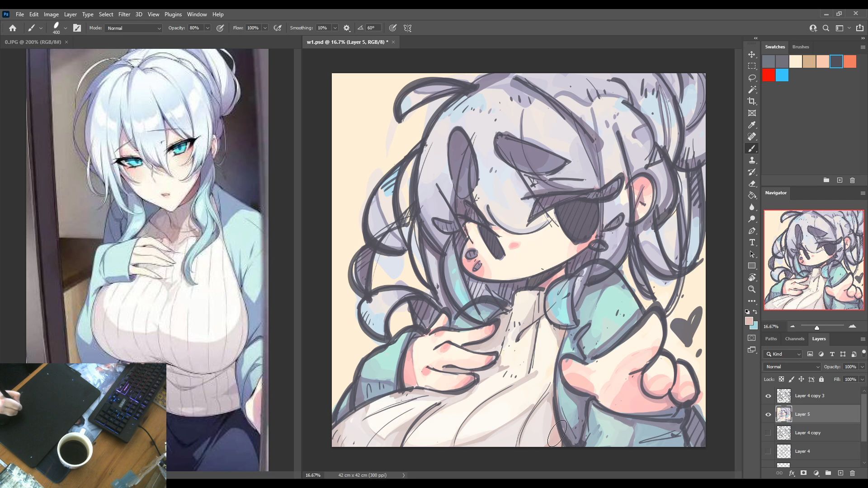Enable airbrush-style build-up effects
This screenshot has width=868, height=488.
coord(278,28)
